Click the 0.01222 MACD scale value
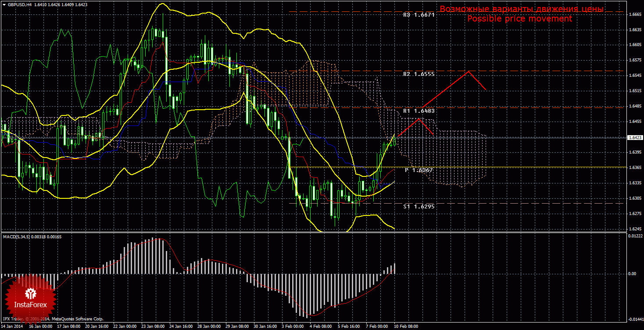The width and height of the screenshot is (644, 330). pos(635,236)
